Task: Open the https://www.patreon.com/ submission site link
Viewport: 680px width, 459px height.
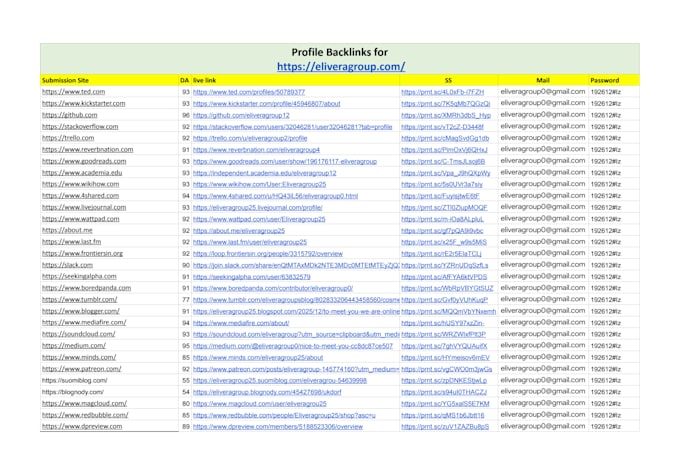Action: coord(82,369)
